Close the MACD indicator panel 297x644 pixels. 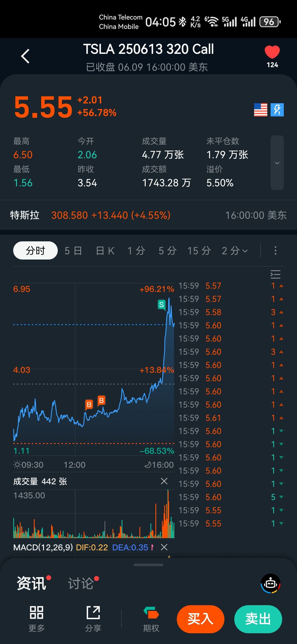point(164,547)
